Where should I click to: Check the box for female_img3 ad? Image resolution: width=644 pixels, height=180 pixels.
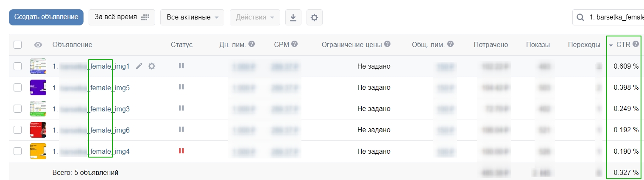click(17, 108)
